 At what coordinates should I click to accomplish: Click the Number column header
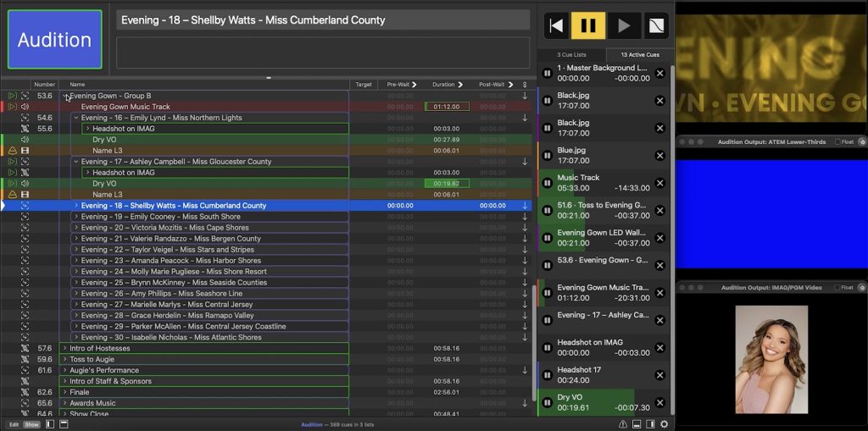[45, 85]
